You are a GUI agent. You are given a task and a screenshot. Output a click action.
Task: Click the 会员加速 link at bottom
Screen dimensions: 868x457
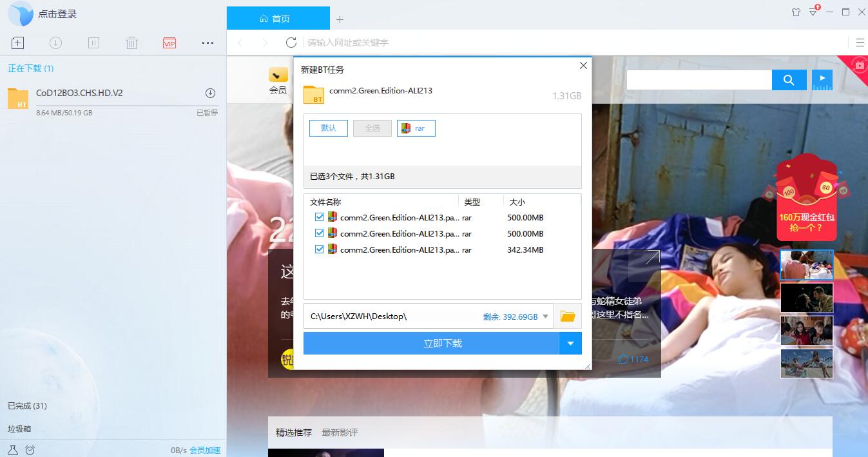point(206,450)
